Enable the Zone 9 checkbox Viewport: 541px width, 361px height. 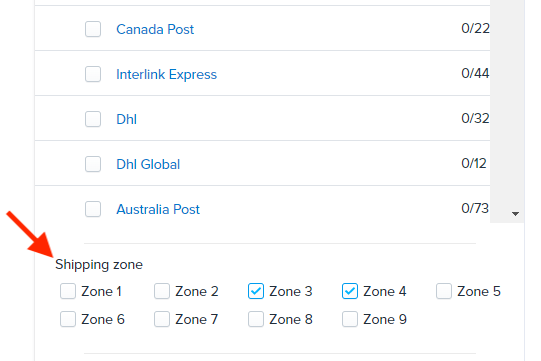350,319
